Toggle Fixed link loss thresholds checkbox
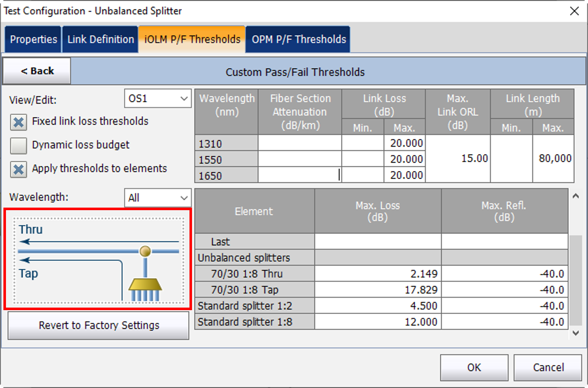588x388 pixels. coord(18,122)
